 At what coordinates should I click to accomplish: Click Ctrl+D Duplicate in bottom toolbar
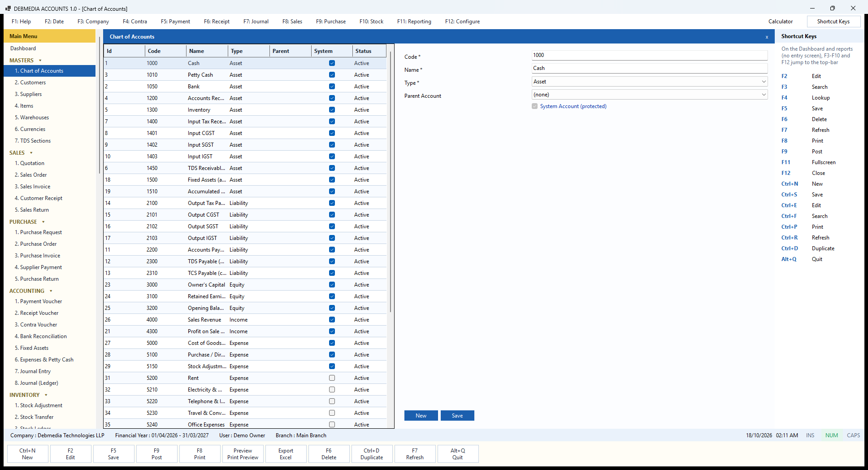372,454
